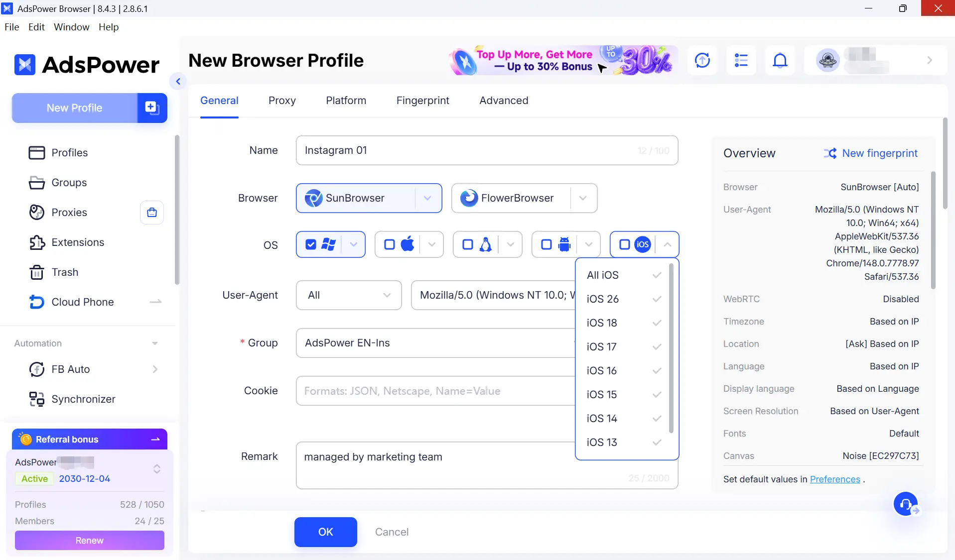Switch to the Proxy tab
This screenshot has width=955, height=560.
click(282, 101)
